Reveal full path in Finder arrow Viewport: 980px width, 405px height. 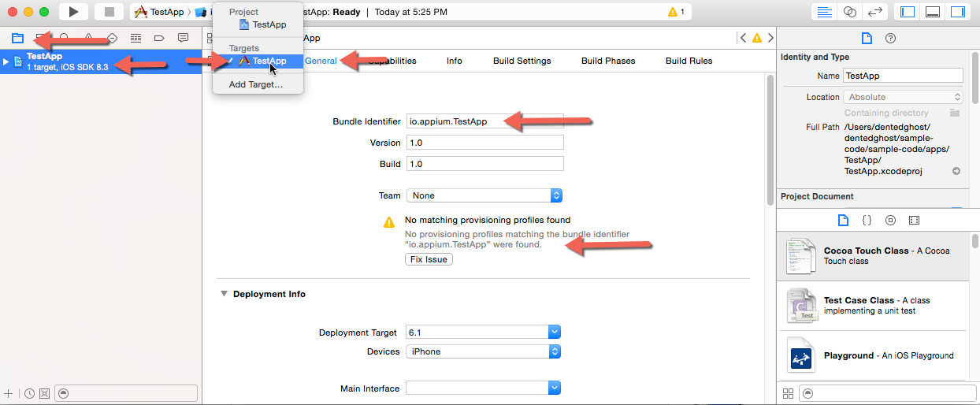point(956,171)
